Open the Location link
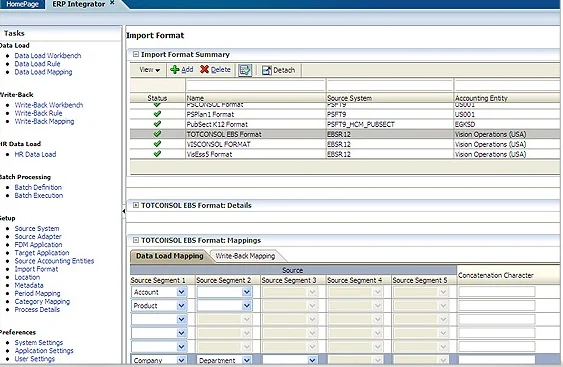 point(27,277)
